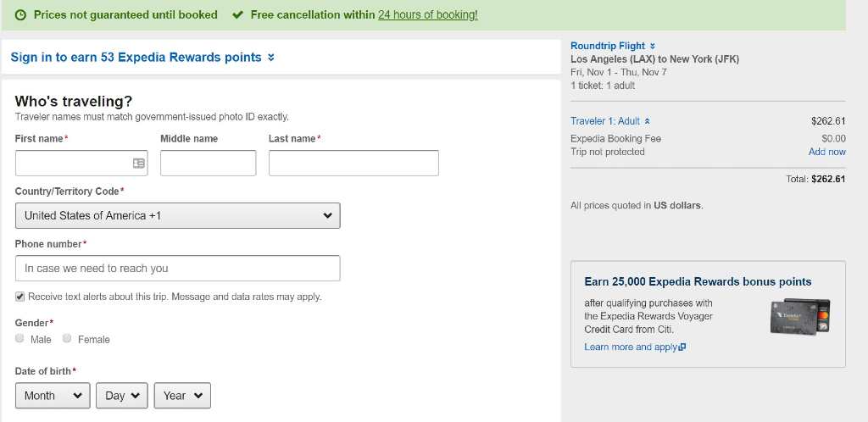Click external link icon after Learn more and apply
Screen dimensions: 868x422
[x=682, y=347]
